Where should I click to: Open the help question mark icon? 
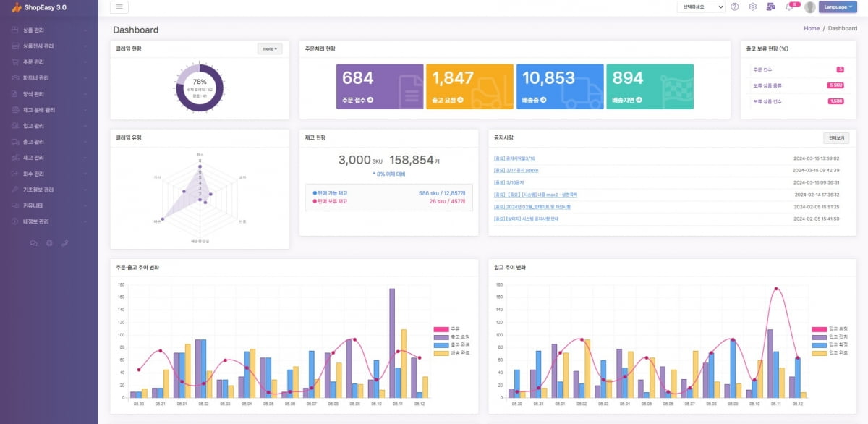point(735,7)
